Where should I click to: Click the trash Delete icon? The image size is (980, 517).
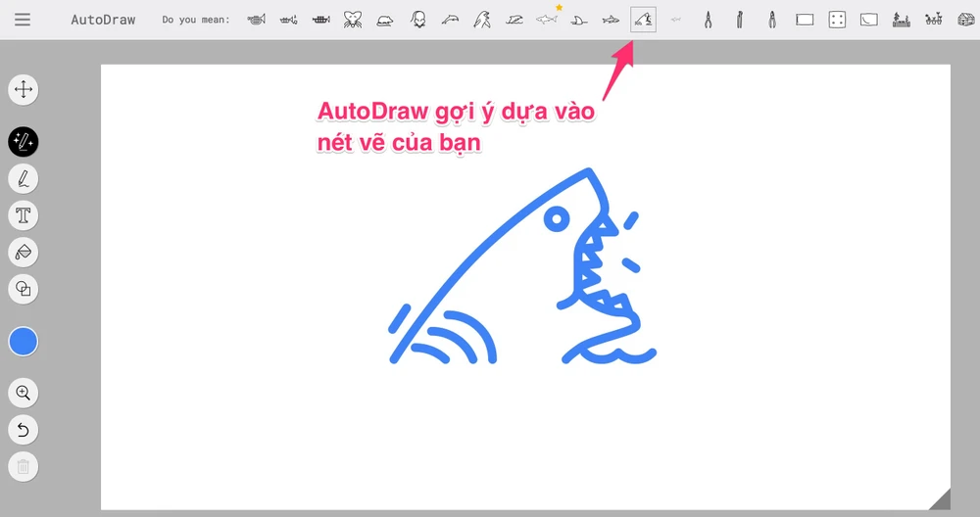(x=24, y=467)
